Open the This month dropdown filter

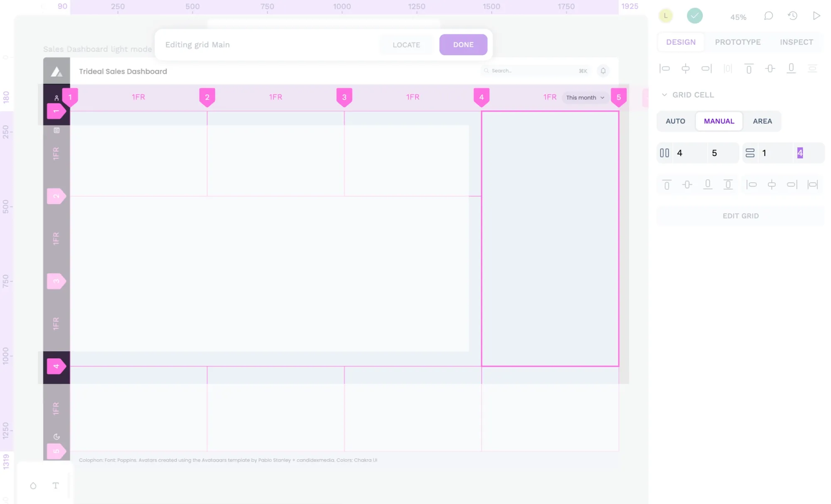[584, 97]
